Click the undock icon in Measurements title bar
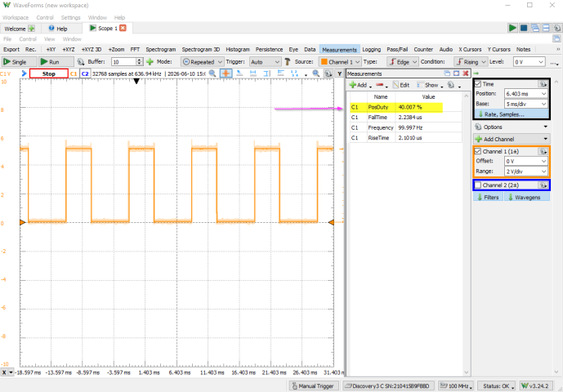The width and height of the screenshot is (563, 392). pyautogui.click(x=447, y=73)
